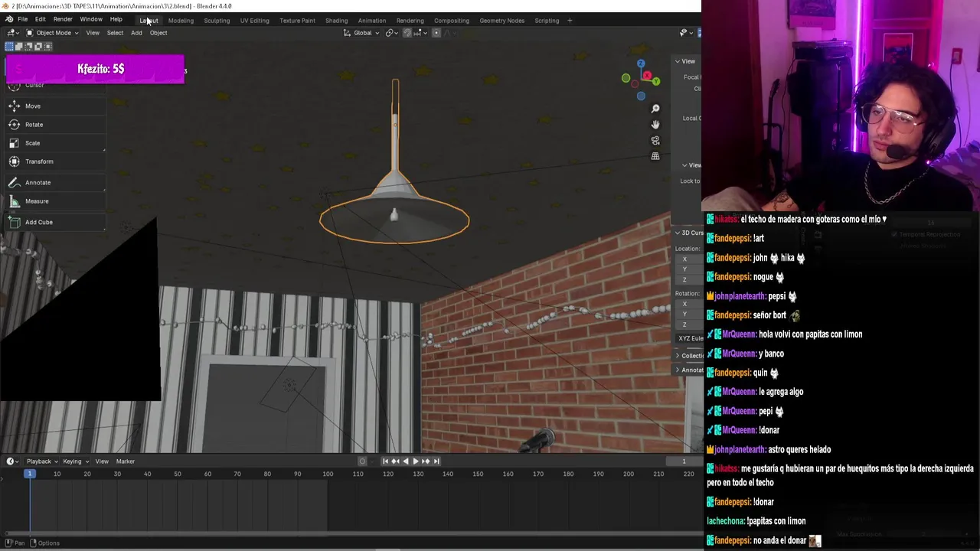
Task: Open the Edit menu
Action: (x=40, y=20)
